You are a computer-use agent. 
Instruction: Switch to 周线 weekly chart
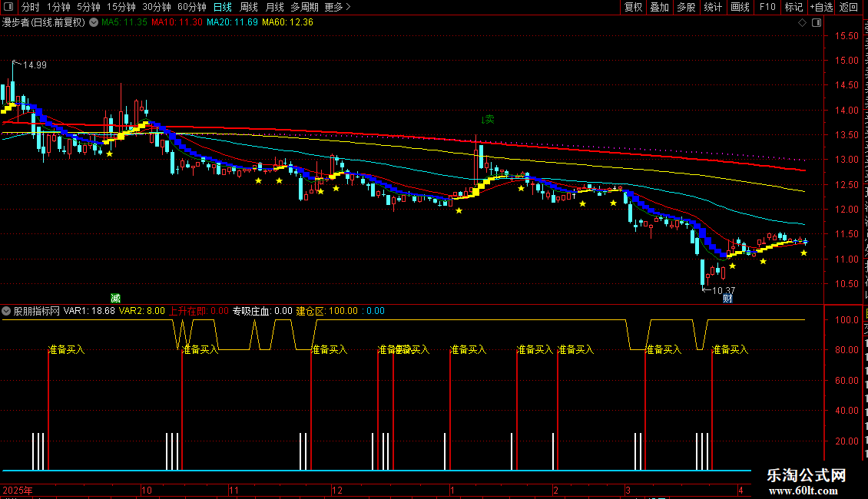249,7
